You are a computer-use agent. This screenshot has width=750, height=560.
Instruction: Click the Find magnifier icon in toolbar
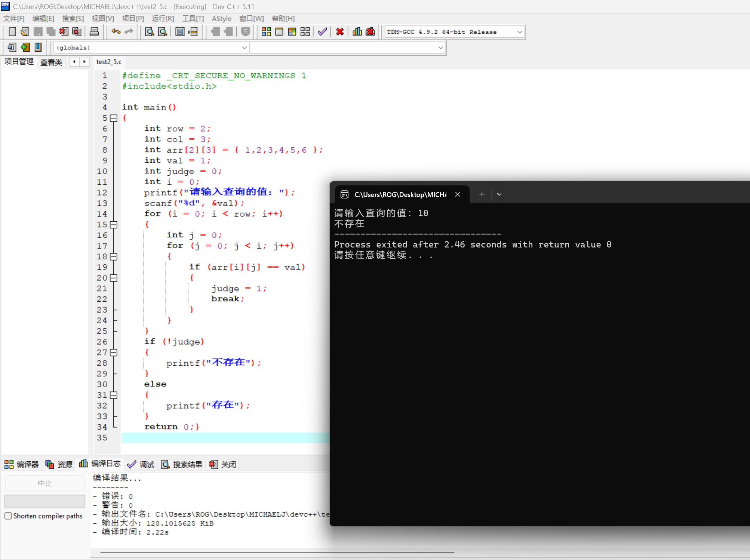[x=150, y=32]
